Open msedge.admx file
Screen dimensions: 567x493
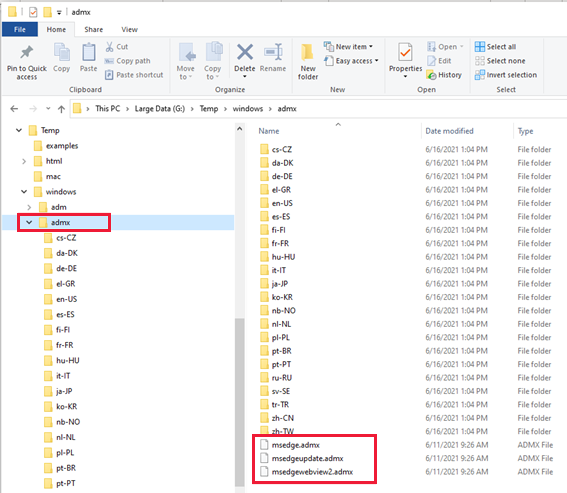point(295,445)
